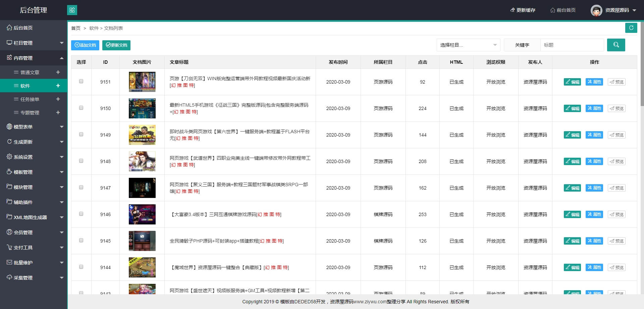The image size is (644, 309).
Task: Expand the 会员管理 menu arrow
Action: 62,233
